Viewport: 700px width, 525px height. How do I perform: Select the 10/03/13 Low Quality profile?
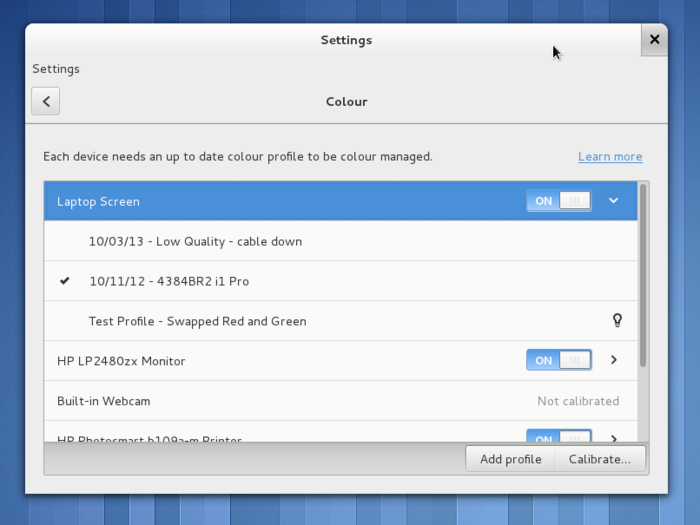pyautogui.click(x=195, y=241)
